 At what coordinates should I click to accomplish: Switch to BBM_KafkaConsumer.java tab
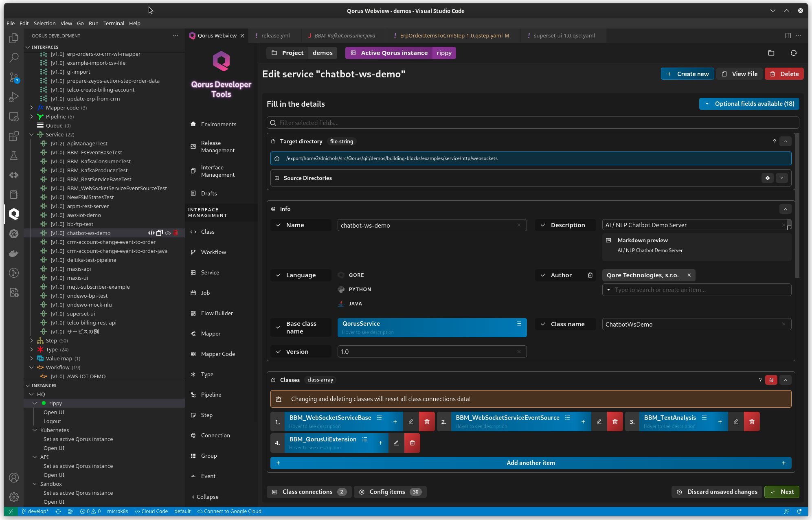click(345, 35)
